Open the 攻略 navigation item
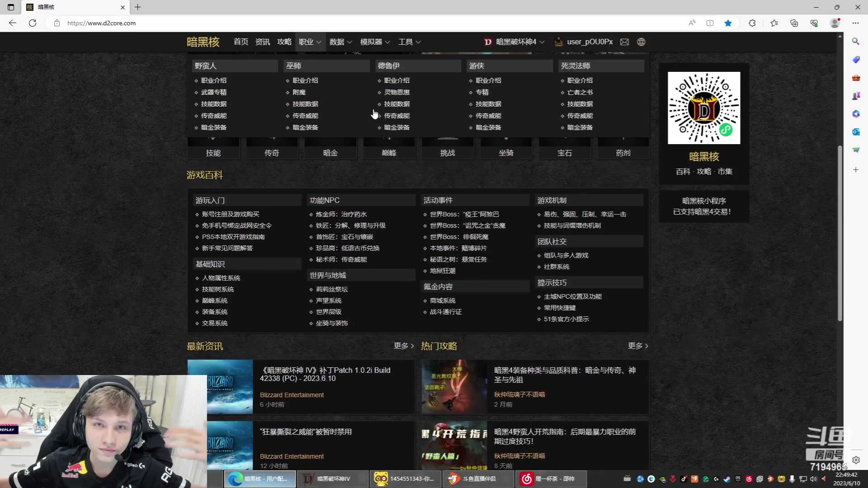This screenshot has height=488, width=868. [x=284, y=42]
